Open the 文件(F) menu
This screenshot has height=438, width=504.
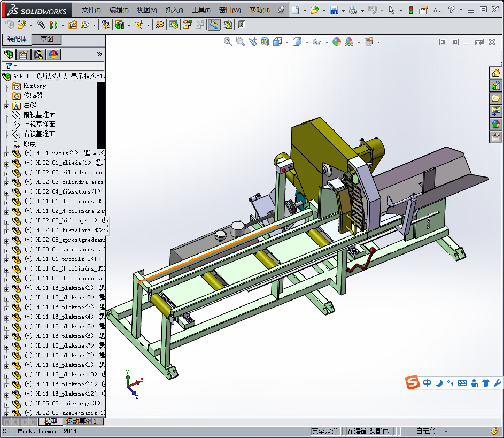tap(91, 10)
